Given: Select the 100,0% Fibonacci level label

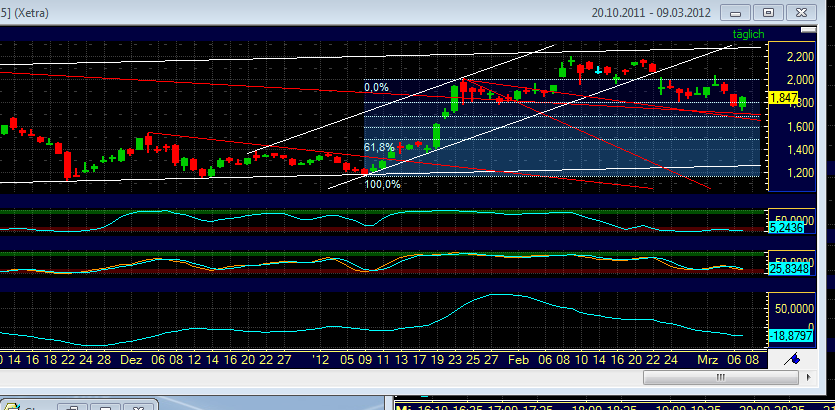Looking at the screenshot, I should tap(382, 184).
